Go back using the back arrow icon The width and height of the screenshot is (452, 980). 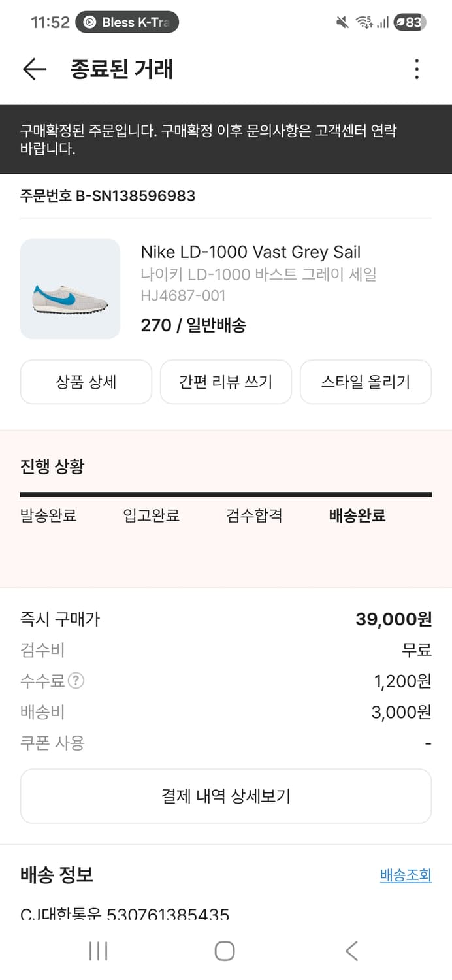point(33,69)
